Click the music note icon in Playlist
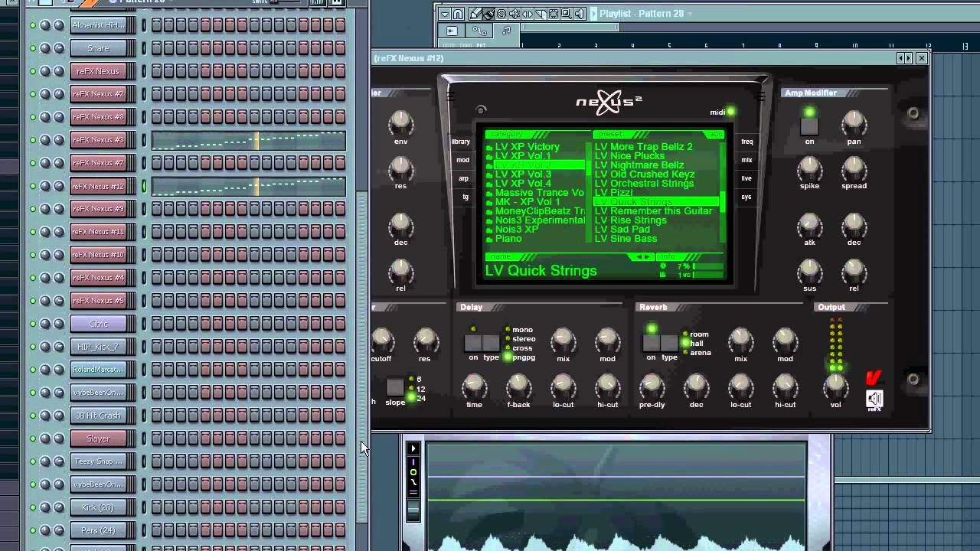 pyautogui.click(x=506, y=31)
